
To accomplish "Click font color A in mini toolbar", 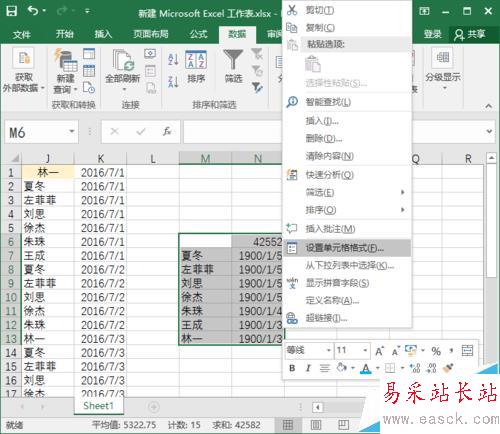I will 366,368.
